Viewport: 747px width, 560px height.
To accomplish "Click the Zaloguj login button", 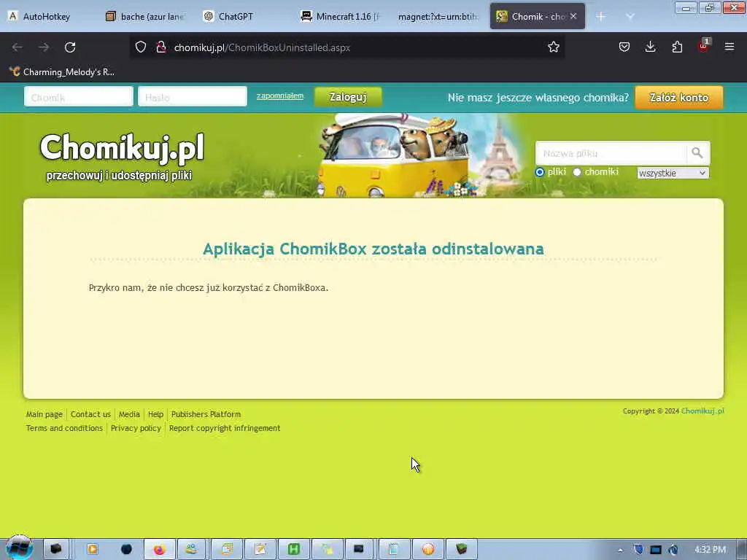I will pyautogui.click(x=348, y=97).
